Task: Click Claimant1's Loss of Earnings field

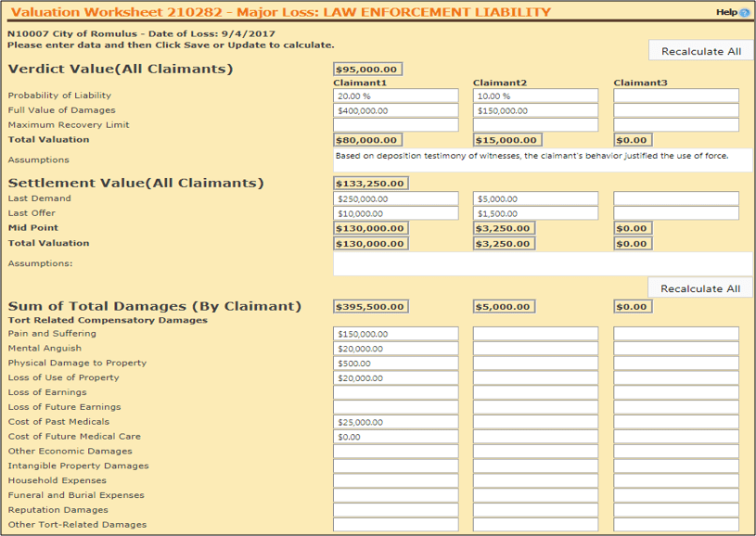Action: (x=394, y=392)
